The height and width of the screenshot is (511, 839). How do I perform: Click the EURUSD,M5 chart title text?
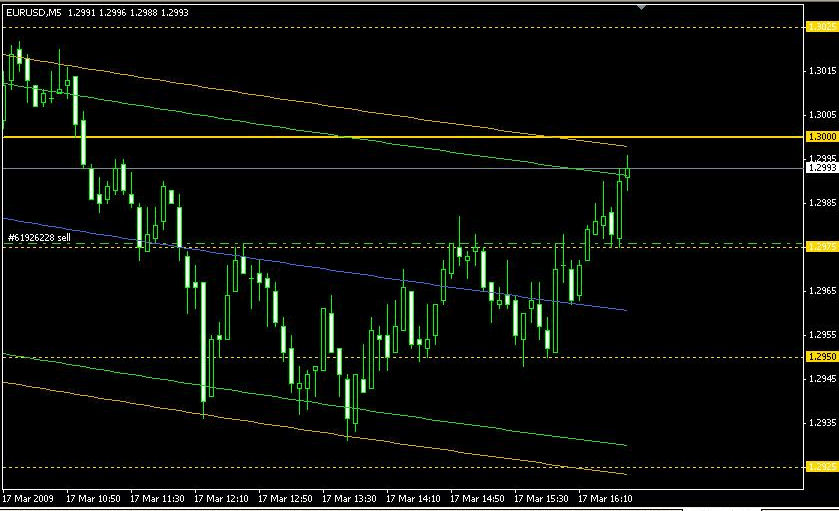34,12
